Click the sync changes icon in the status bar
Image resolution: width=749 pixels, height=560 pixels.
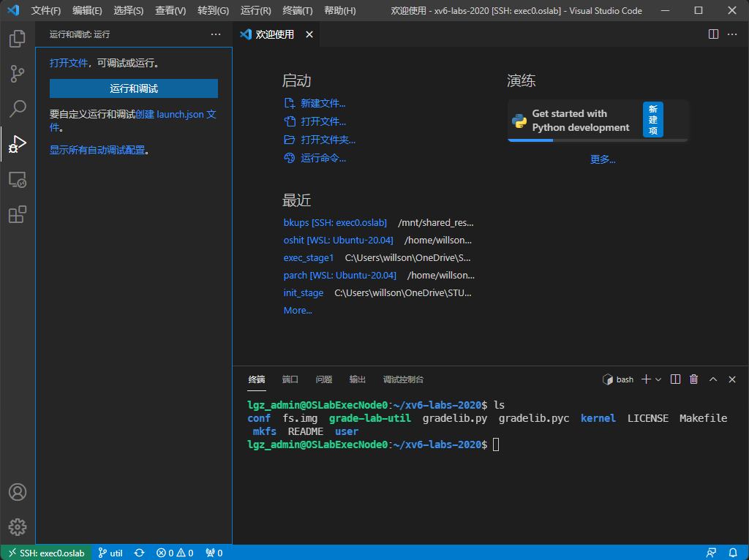click(138, 553)
